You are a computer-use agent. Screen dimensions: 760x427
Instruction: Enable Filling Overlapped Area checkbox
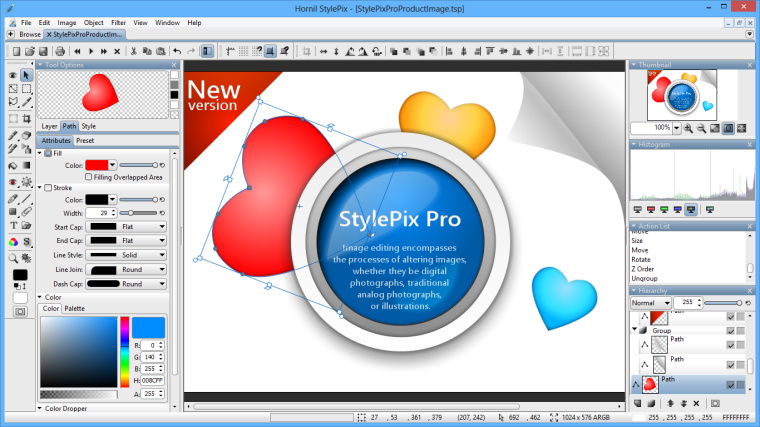(x=88, y=177)
